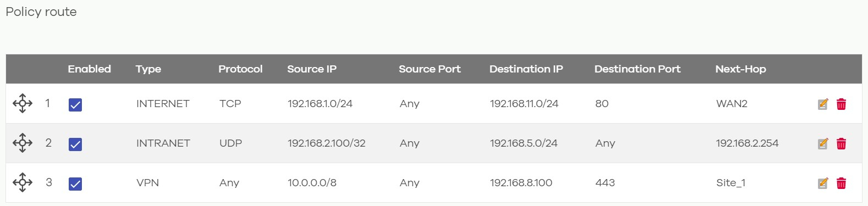868x206 pixels.
Task: Edit the INTRANET policy route via pencil icon
Action: point(823,143)
